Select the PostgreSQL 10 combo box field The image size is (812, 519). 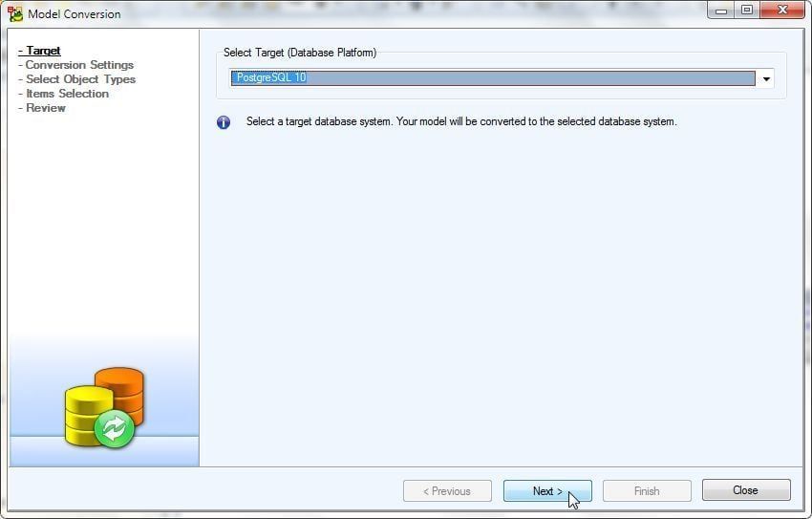point(492,78)
